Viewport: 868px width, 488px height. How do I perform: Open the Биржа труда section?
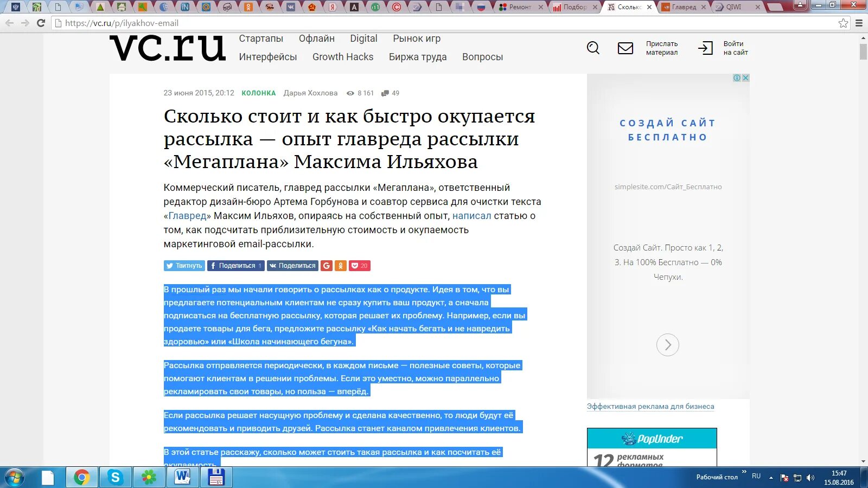tap(418, 57)
